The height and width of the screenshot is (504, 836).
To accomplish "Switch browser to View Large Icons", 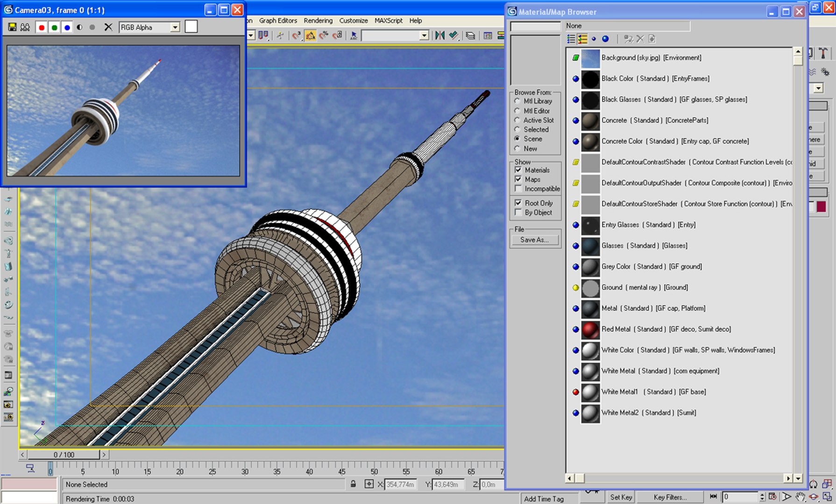I will tap(605, 39).
